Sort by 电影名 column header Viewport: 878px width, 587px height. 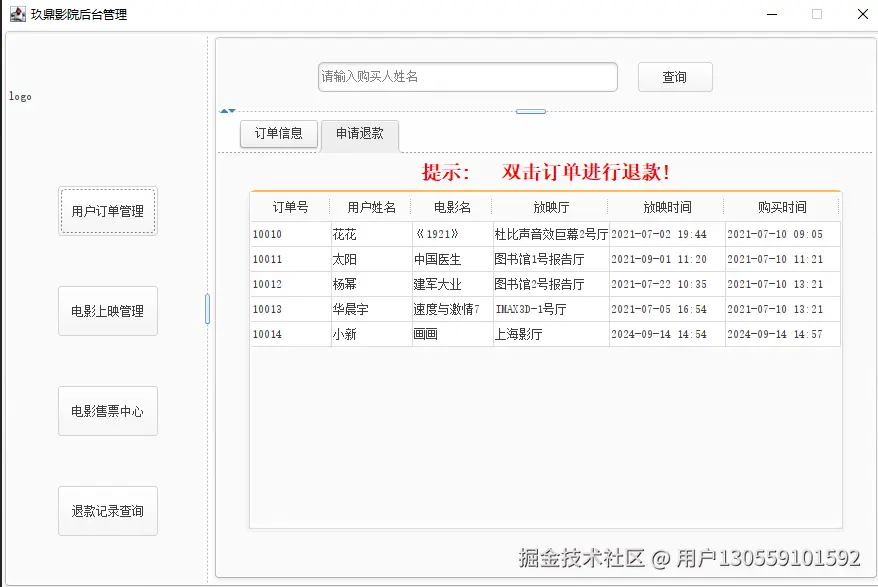(x=452, y=207)
